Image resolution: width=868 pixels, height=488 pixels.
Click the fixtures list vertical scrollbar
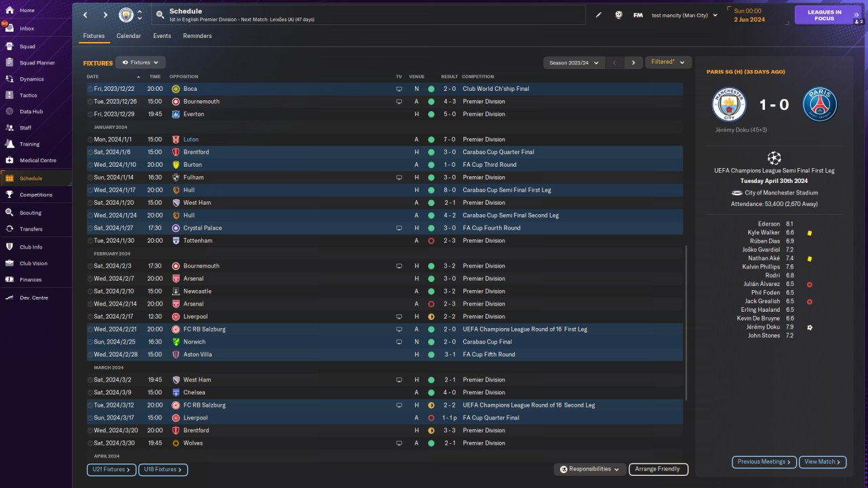click(686, 323)
